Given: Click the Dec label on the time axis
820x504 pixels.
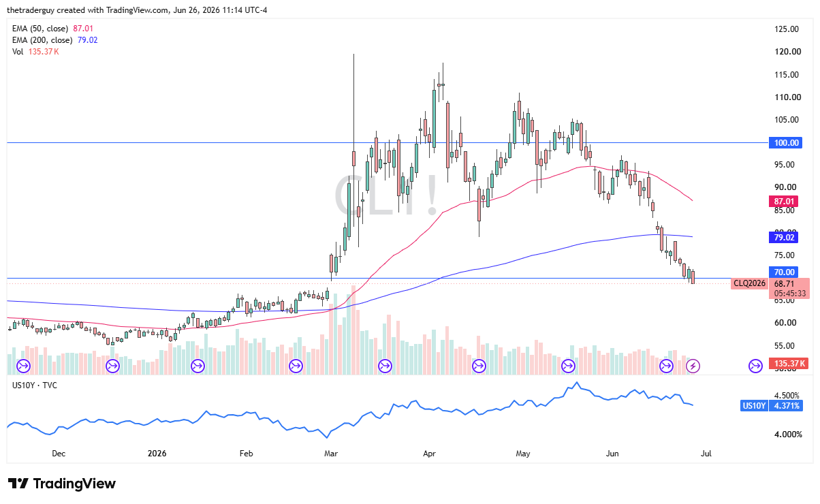Looking at the screenshot, I should tap(58, 454).
